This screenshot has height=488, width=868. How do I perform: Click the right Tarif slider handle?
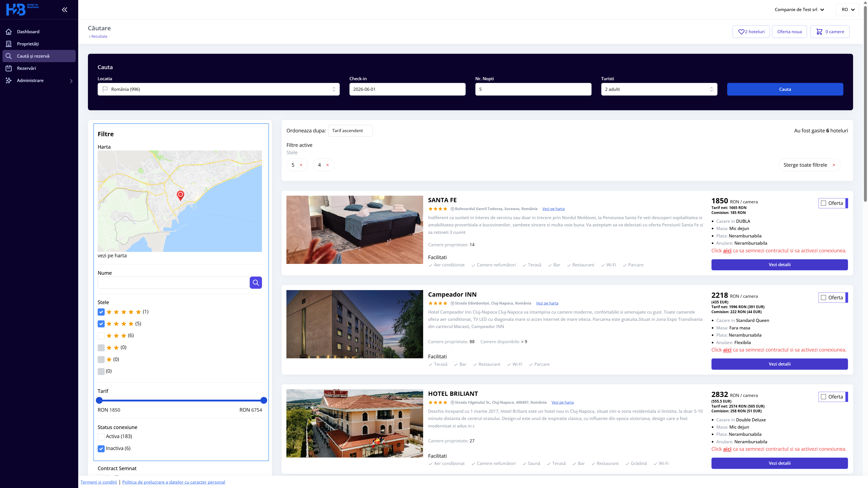[x=264, y=400]
